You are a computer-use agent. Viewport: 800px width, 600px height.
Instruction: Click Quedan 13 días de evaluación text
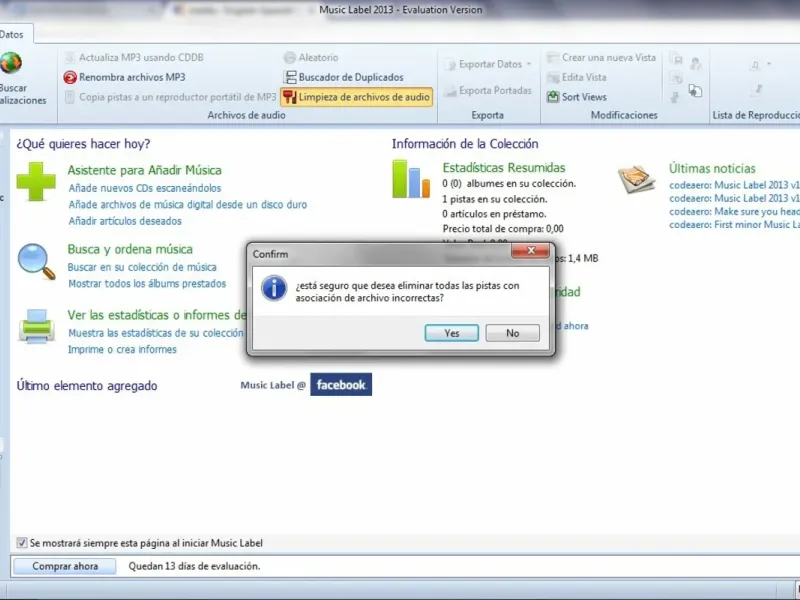[194, 566]
